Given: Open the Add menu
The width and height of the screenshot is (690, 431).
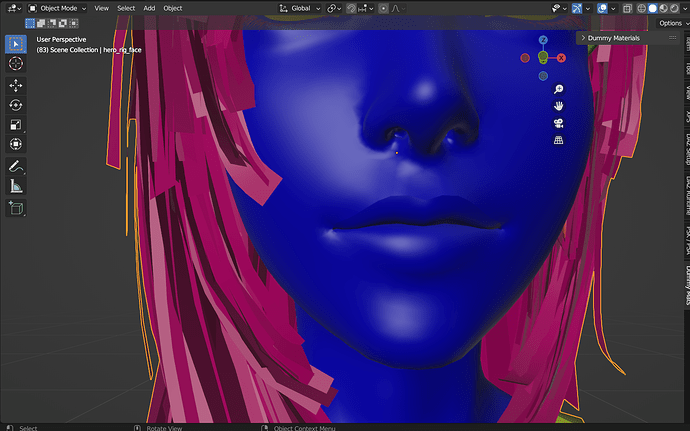Looking at the screenshot, I should [x=149, y=8].
